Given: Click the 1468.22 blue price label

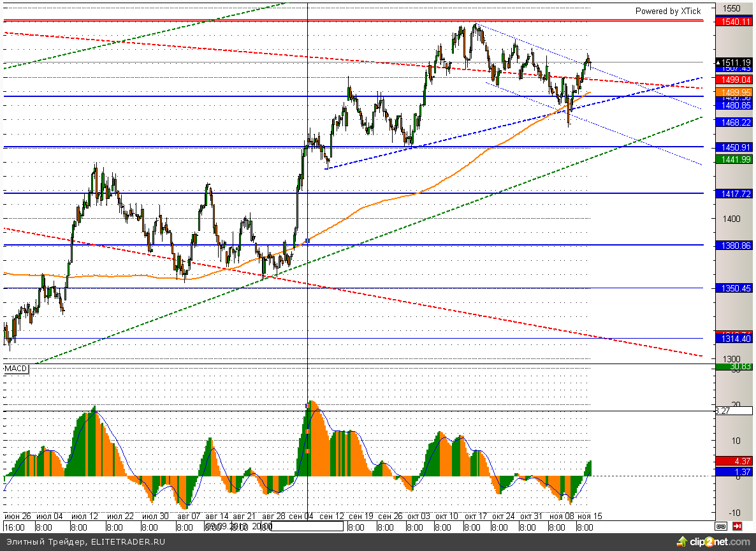Looking at the screenshot, I should [735, 122].
